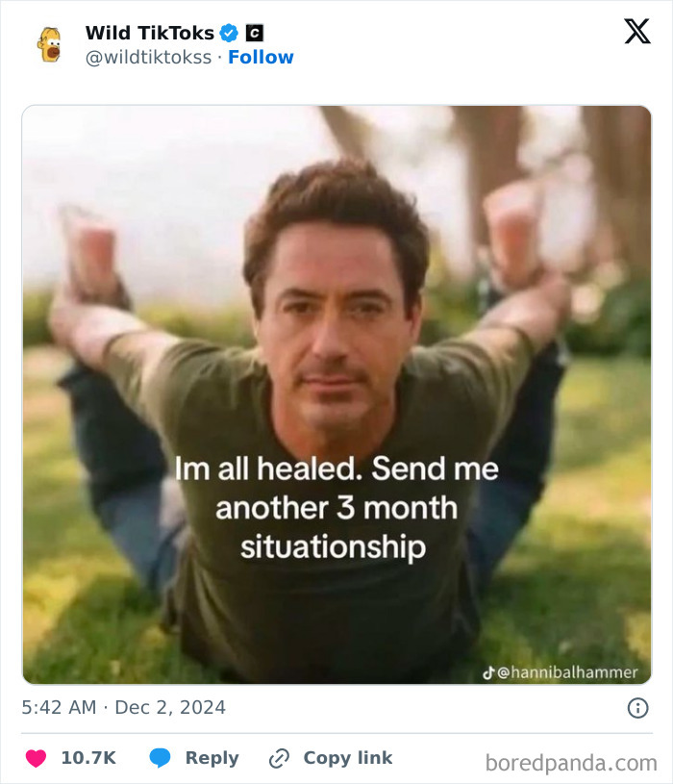This screenshot has height=784, width=673.
Task: Click the TikTok logo watermark
Action: click(x=488, y=673)
